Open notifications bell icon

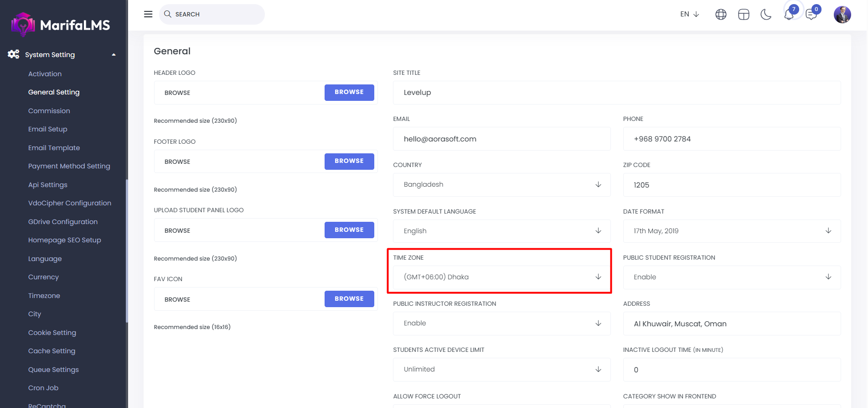[789, 15]
